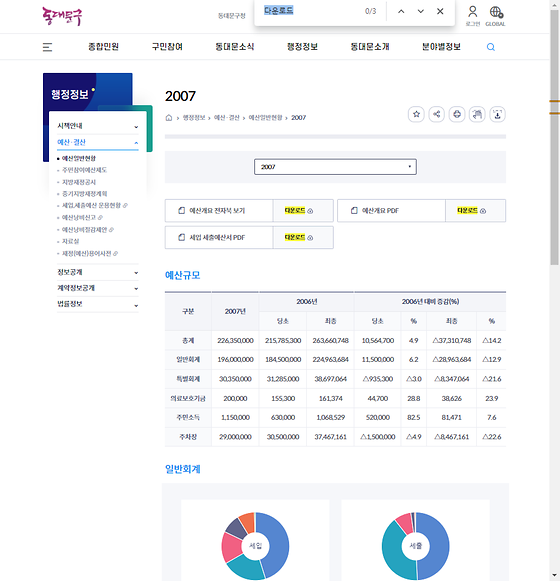Screen dimensions: 560x581
Task: Go to previous find-in-page match
Action: pyautogui.click(x=401, y=11)
